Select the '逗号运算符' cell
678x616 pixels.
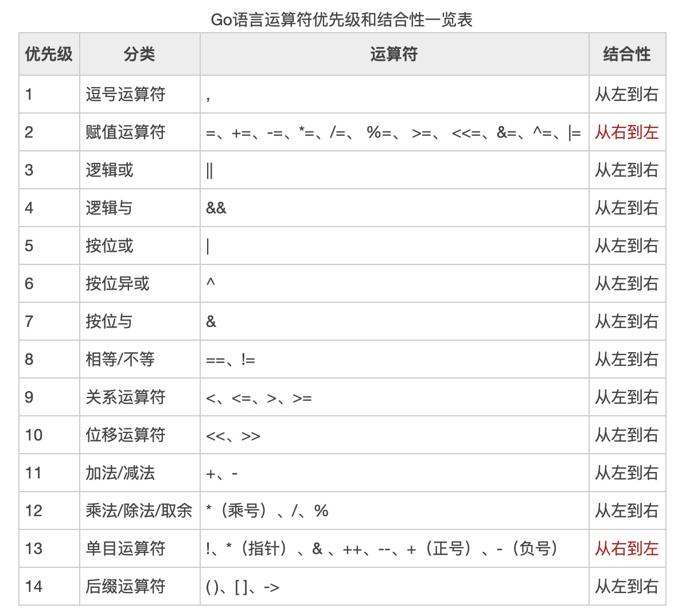tap(139, 94)
